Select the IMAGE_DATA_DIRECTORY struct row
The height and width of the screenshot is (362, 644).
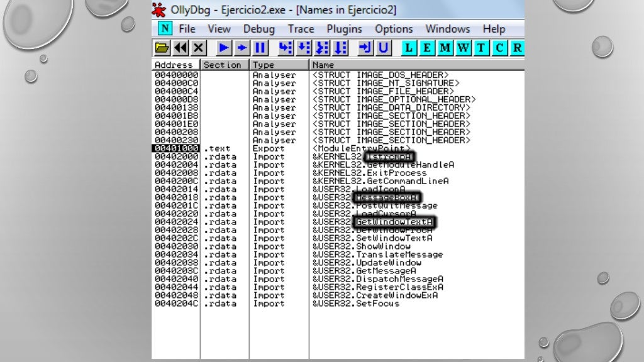[338, 107]
